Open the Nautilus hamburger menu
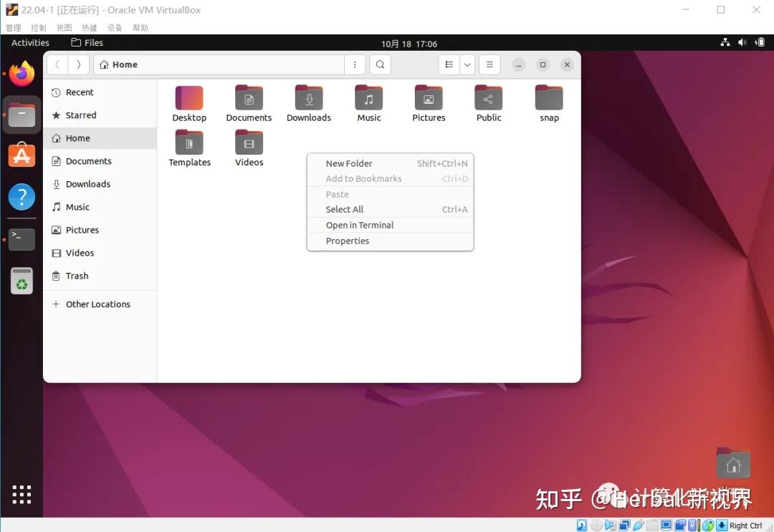 [489, 64]
